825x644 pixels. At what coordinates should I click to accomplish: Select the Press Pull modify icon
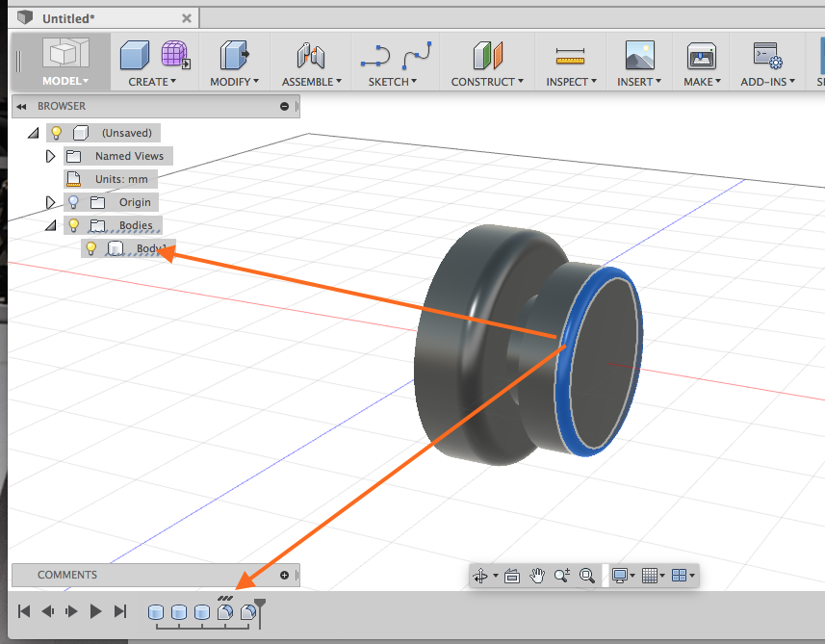pos(234,55)
